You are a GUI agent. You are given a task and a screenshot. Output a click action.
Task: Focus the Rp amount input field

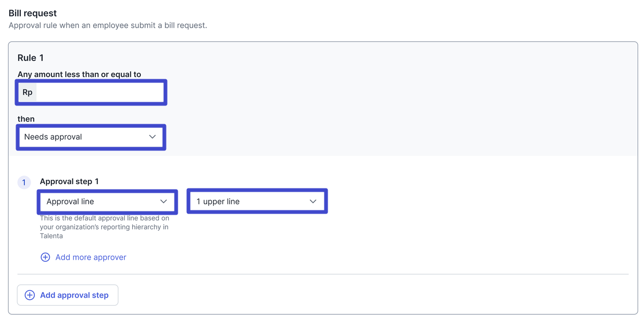[99, 93]
